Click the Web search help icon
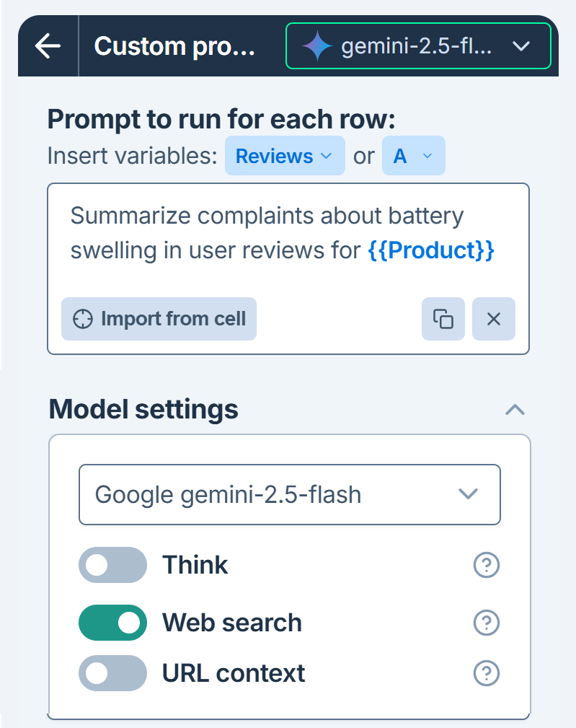Viewport: 576px width, 728px height. click(487, 623)
